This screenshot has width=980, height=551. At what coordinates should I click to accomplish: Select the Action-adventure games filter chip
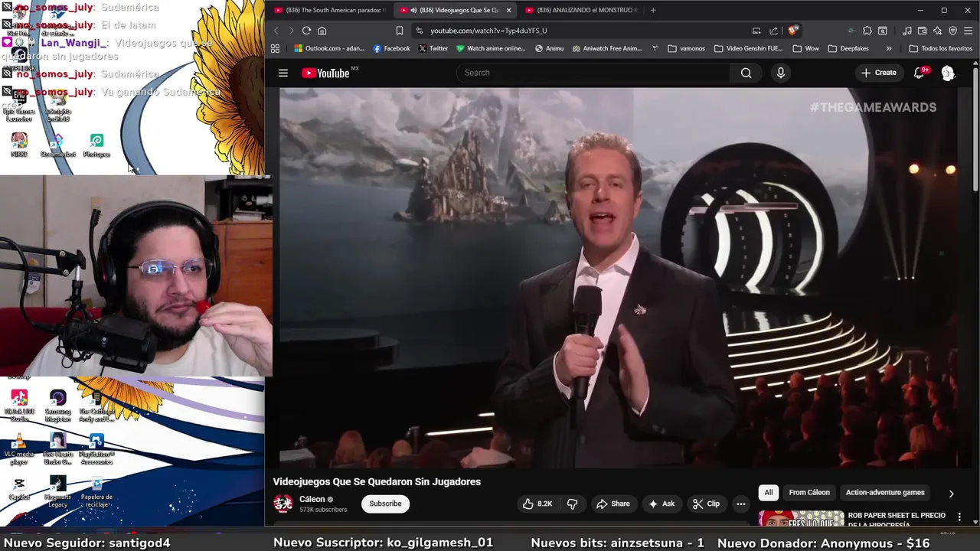pos(885,493)
